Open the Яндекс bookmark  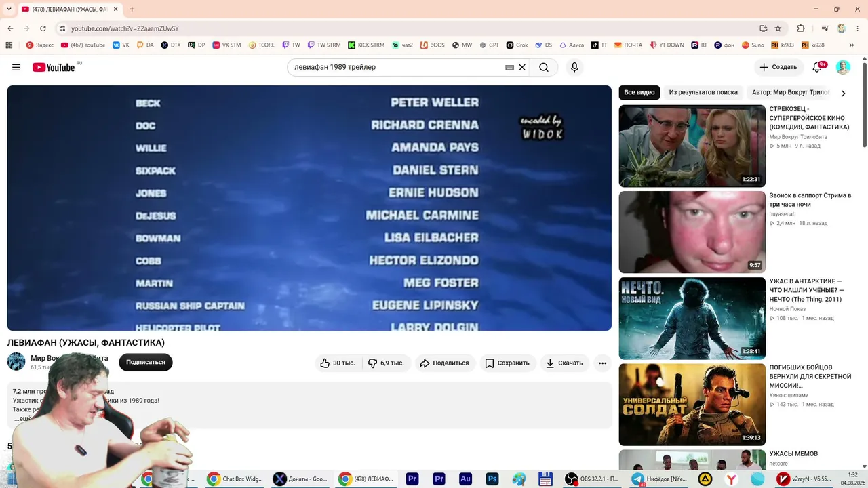point(40,45)
